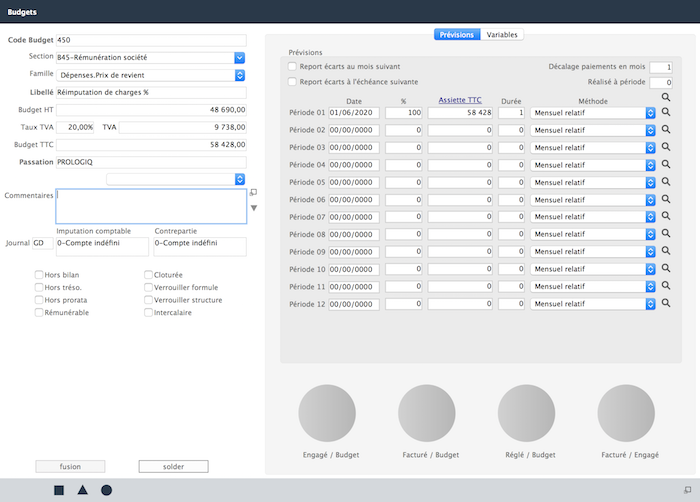The height and width of the screenshot is (502, 700).
Task: Click the down triangle beside Commentaires
Action: pos(254,208)
